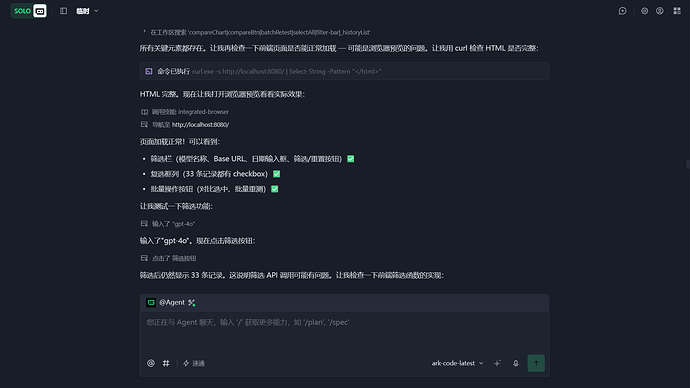The image size is (690, 388).
Task: Click the right-edge scrollbar thumb
Action: coord(688,164)
